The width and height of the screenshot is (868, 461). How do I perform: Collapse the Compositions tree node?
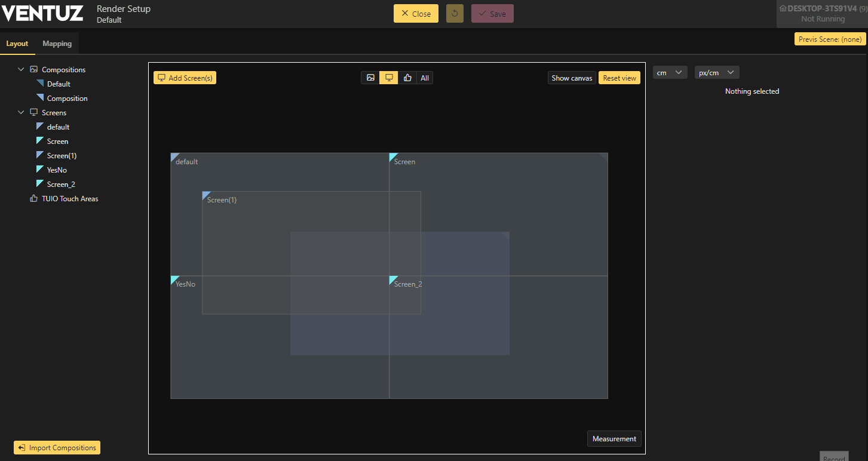22,70
